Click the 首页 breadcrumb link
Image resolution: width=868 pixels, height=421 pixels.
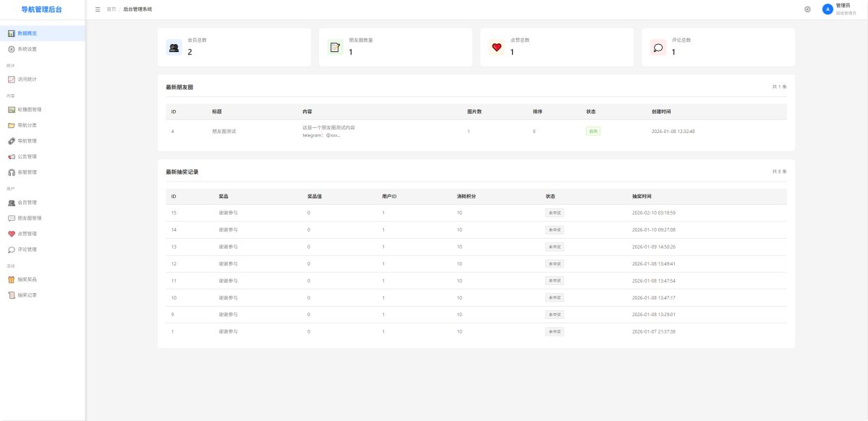[x=111, y=9]
